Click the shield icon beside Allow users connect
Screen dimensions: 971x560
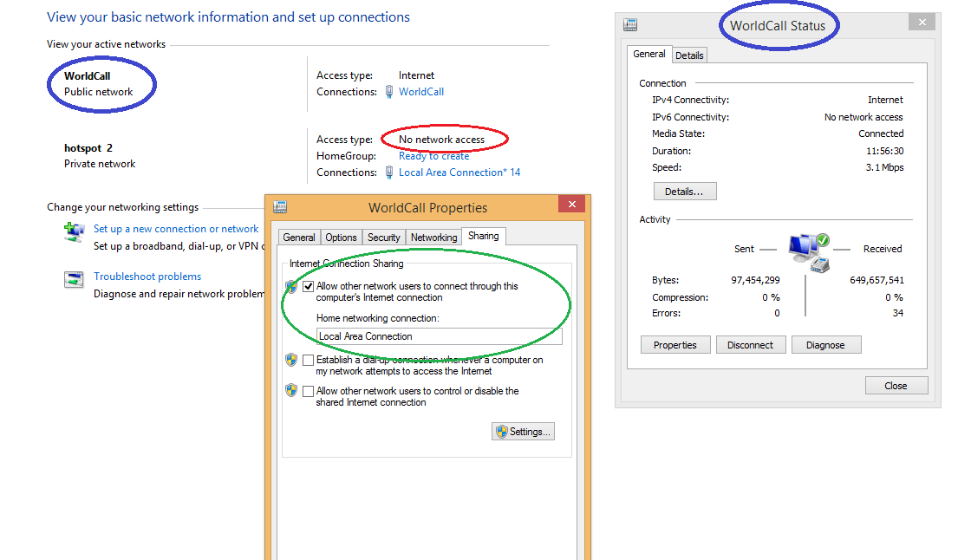(291, 287)
